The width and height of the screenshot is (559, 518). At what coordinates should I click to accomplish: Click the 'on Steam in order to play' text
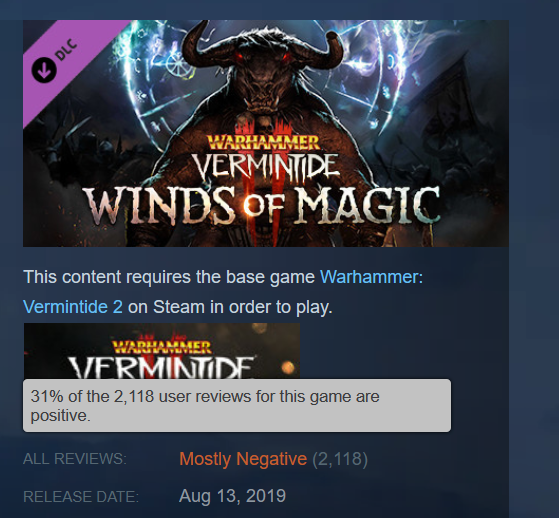230,307
